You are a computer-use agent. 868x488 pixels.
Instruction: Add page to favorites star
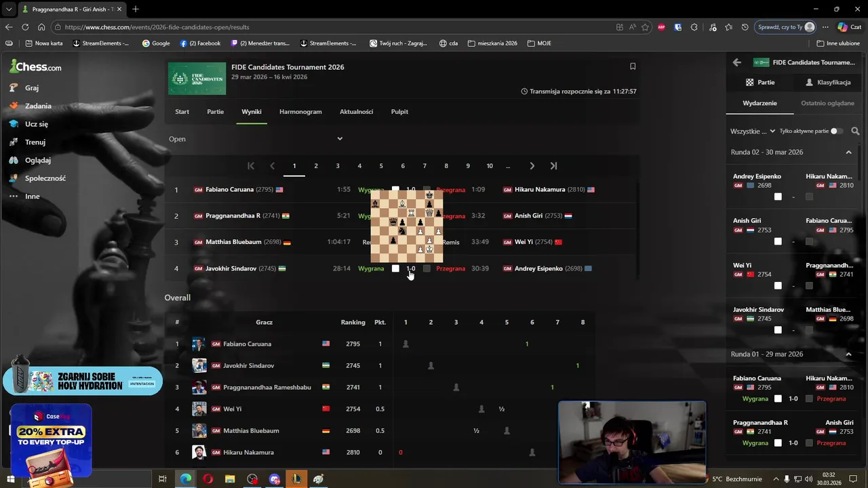click(x=645, y=27)
